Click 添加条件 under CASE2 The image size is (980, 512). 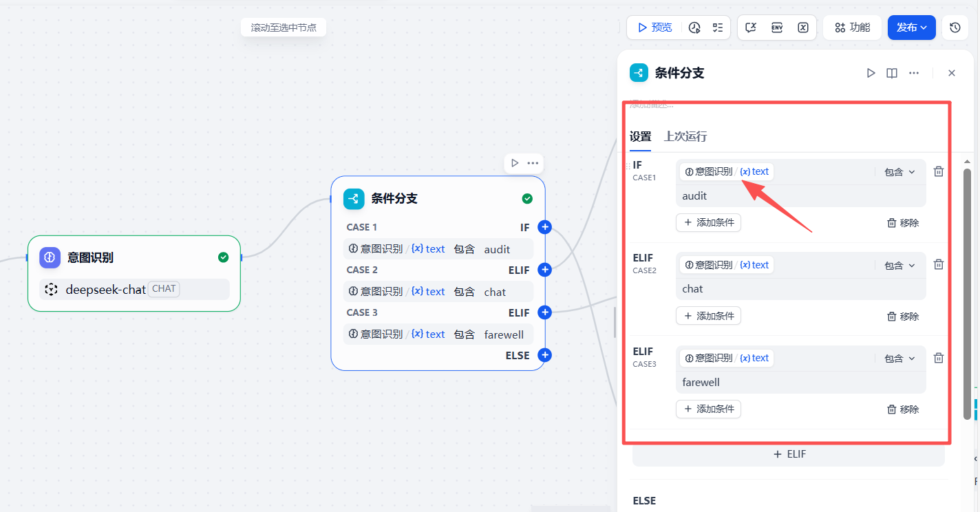[x=708, y=316]
